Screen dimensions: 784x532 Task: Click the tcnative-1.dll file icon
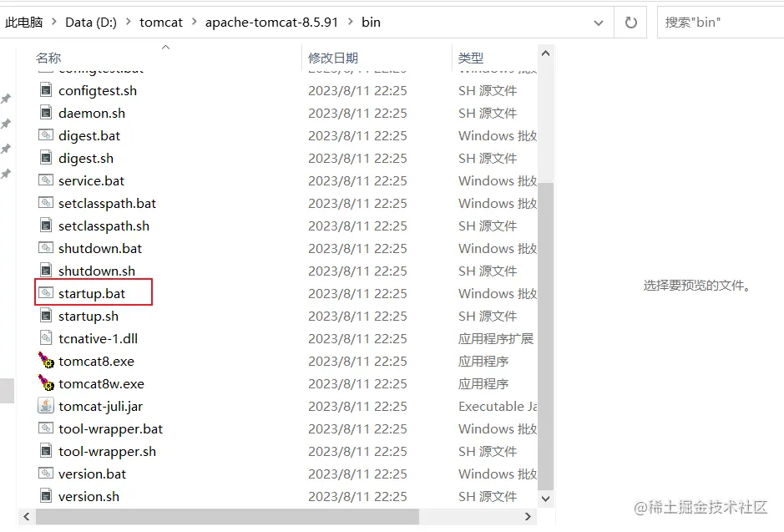click(46, 338)
